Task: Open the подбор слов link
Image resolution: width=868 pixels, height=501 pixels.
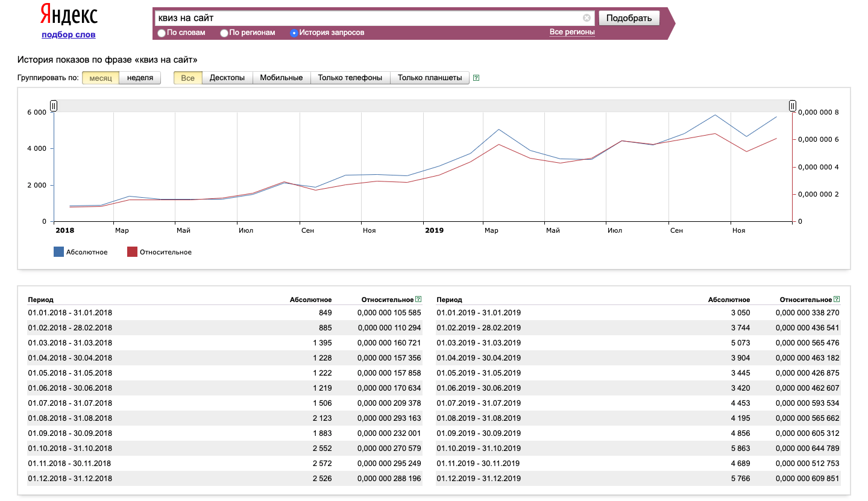Action: tap(68, 34)
